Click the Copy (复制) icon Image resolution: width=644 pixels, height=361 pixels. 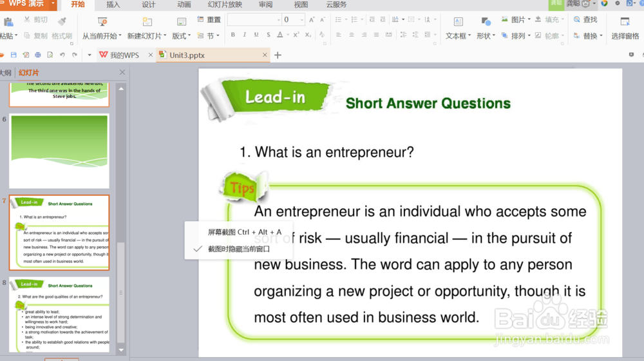26,35
